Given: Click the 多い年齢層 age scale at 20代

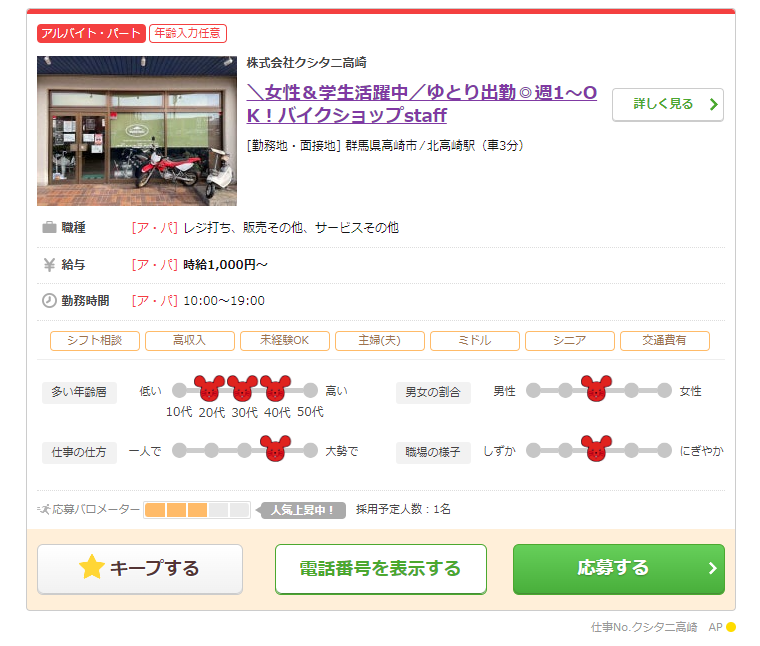Looking at the screenshot, I should [210, 389].
